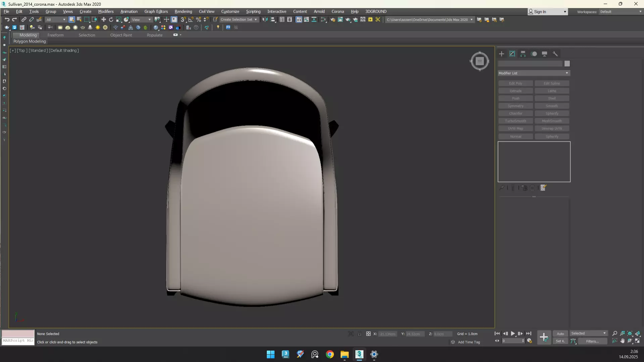The image size is (644, 362).
Task: Open Chrome from the Windows taskbar
Action: click(x=330, y=354)
